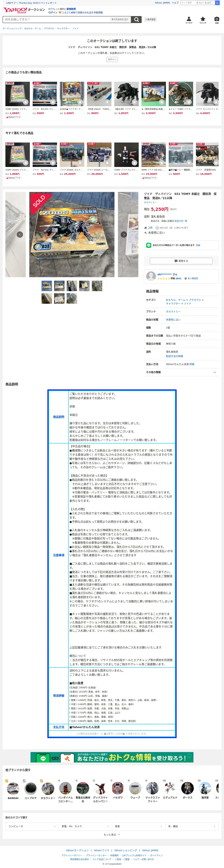Expand もっと見る categories
The height and width of the screenshot is (868, 224).
coord(112,834)
